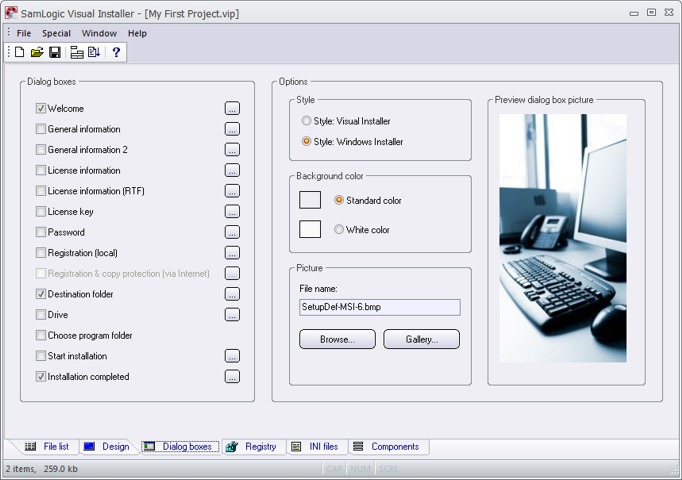Enable the Password checkbox

(40, 232)
